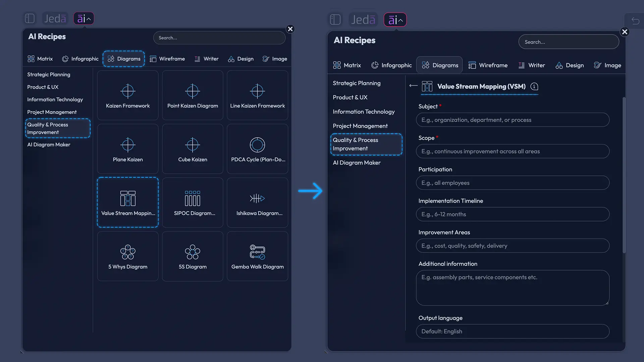
Task: Focus the search field in right AI Recipes
Action: pyautogui.click(x=569, y=42)
